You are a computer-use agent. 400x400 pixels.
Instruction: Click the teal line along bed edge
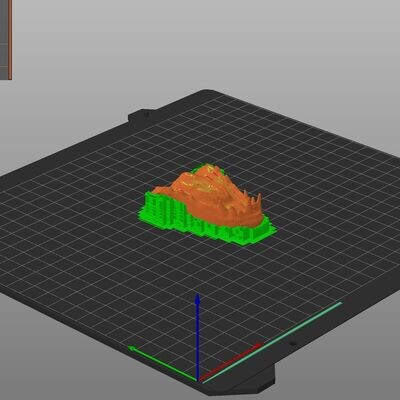pos(273,343)
